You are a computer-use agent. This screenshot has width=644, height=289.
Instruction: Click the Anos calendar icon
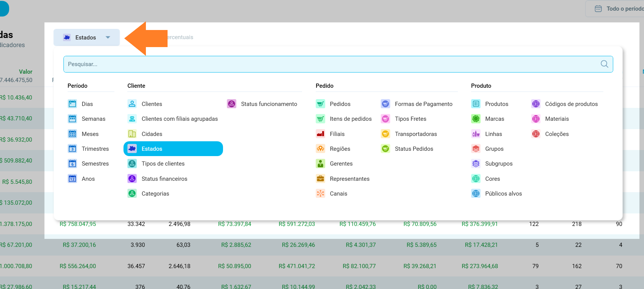pos(72,178)
